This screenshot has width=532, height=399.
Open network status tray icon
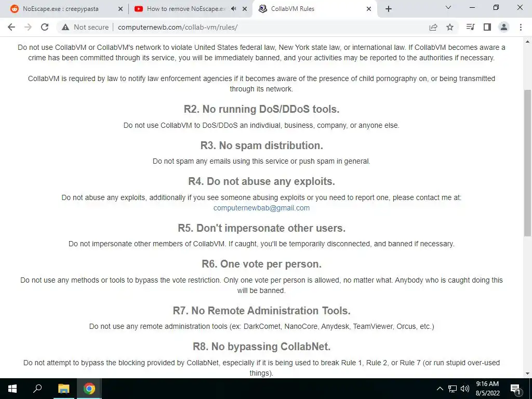click(x=453, y=389)
